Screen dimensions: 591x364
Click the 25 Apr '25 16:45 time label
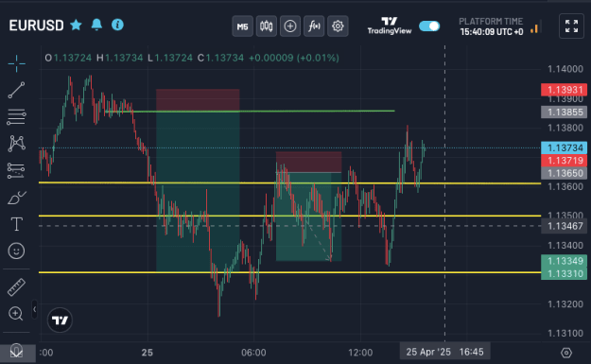[x=444, y=352]
